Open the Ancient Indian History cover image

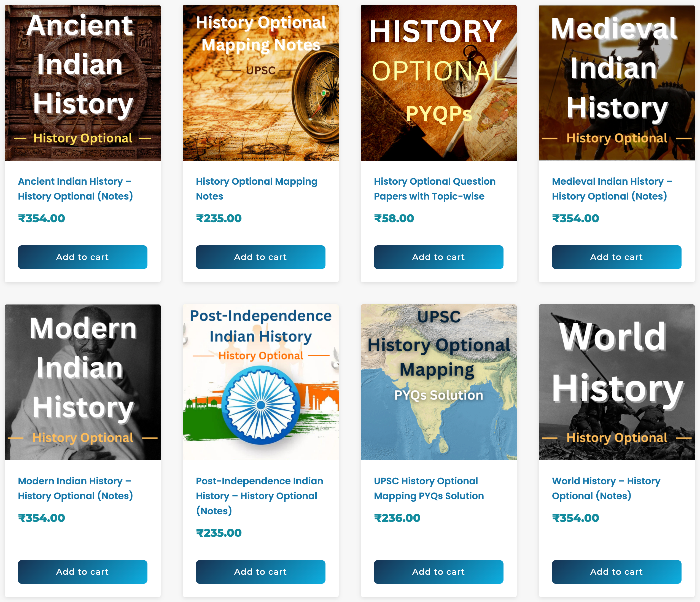tap(82, 82)
